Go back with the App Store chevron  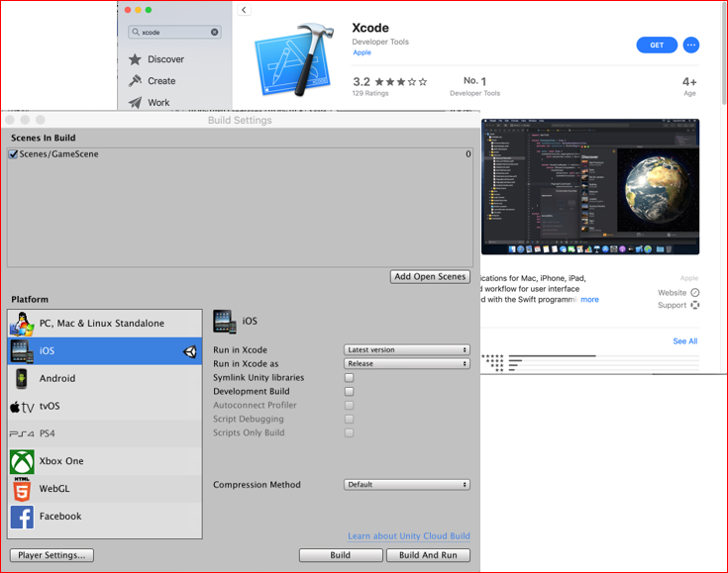point(244,10)
